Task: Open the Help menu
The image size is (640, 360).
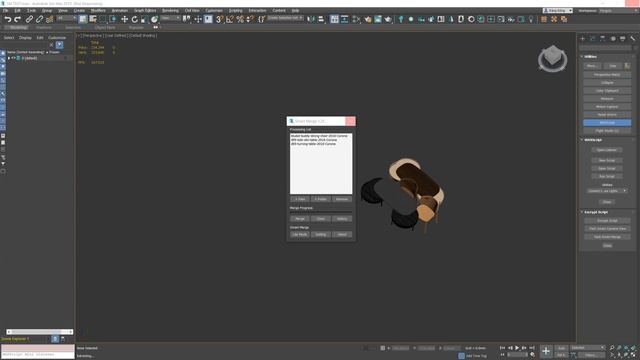Action: point(295,11)
